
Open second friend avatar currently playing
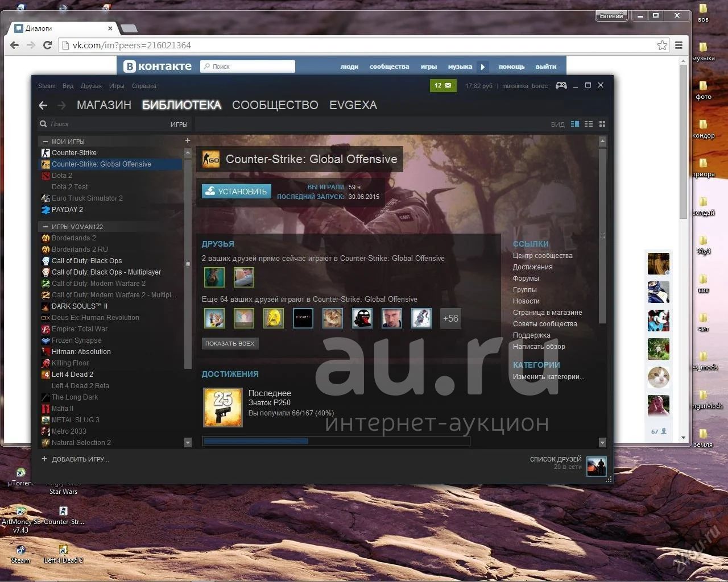[x=244, y=277]
